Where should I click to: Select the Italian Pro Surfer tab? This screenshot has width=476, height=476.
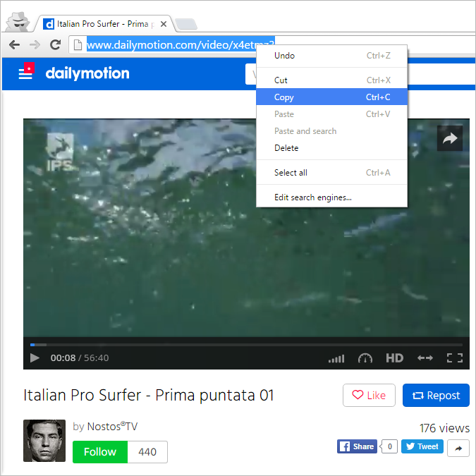pos(105,24)
